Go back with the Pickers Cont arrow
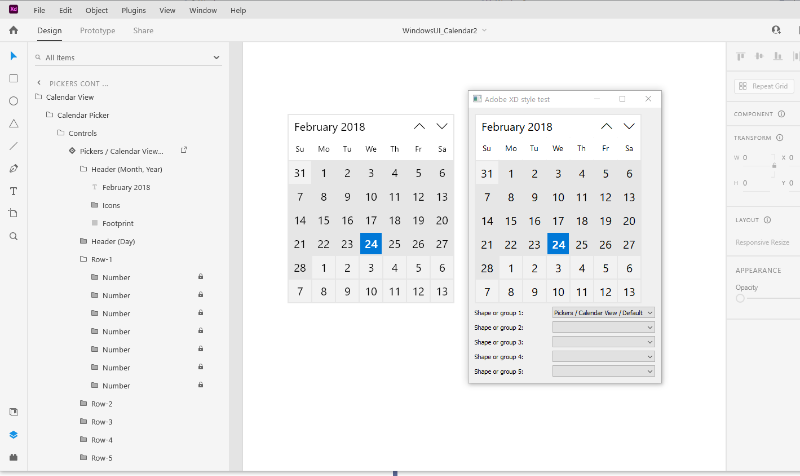 coord(39,83)
